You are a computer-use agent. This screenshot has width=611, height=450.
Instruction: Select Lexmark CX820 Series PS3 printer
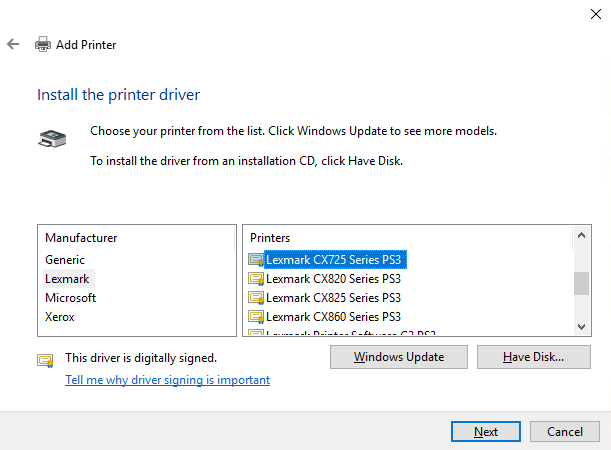click(333, 279)
